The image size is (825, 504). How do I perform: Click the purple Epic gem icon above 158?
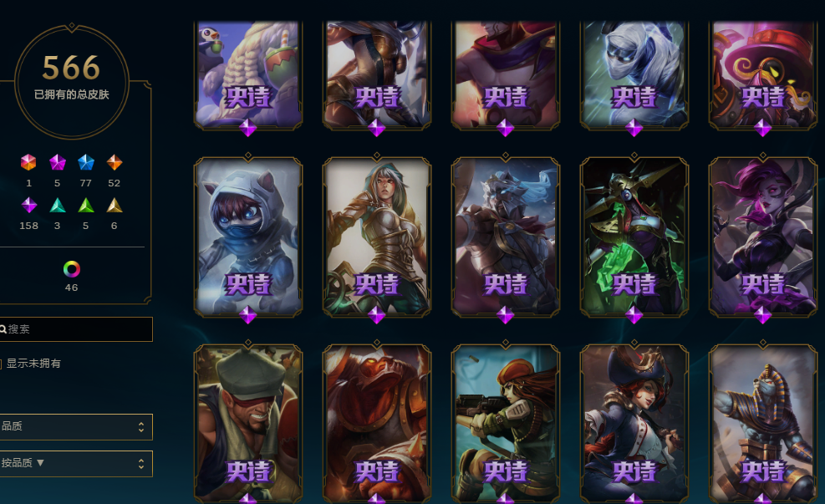pyautogui.click(x=29, y=205)
